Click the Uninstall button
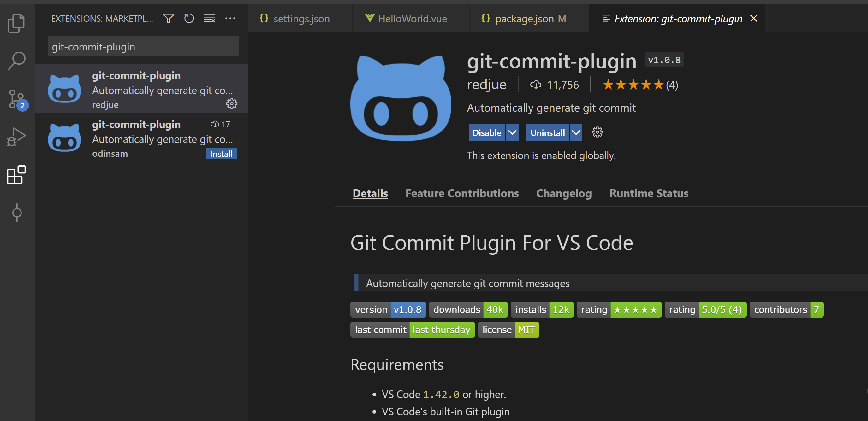Screen dimensions: 868x421 pos(548,132)
